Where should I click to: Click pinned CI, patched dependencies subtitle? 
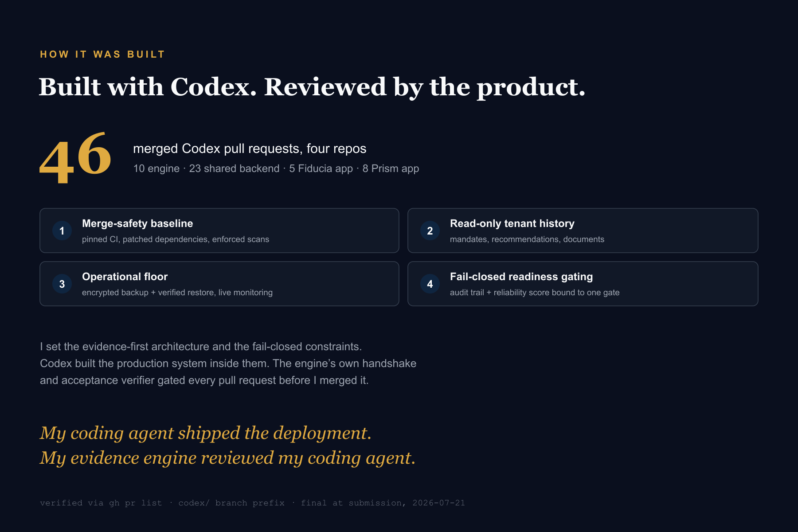(176, 239)
